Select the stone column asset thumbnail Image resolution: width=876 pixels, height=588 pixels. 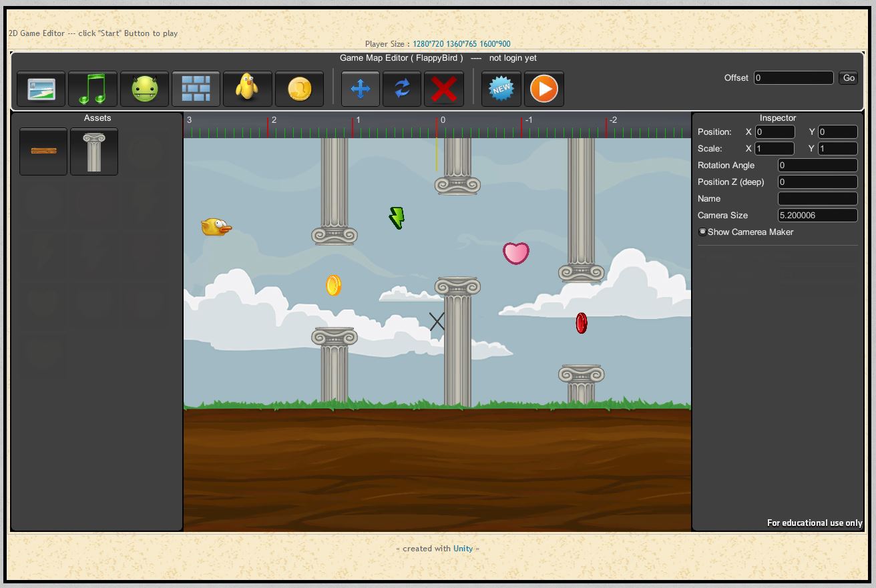[94, 152]
